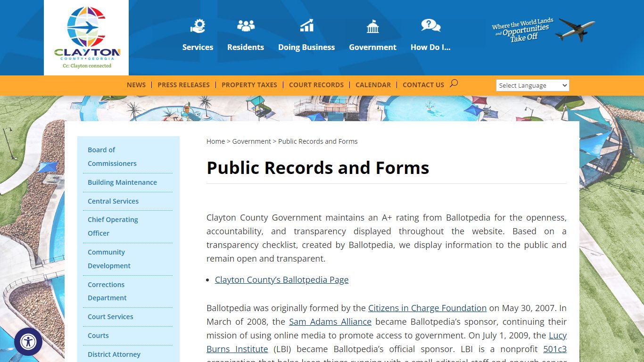
Task: Open the How Do I... menu
Action: 430,47
